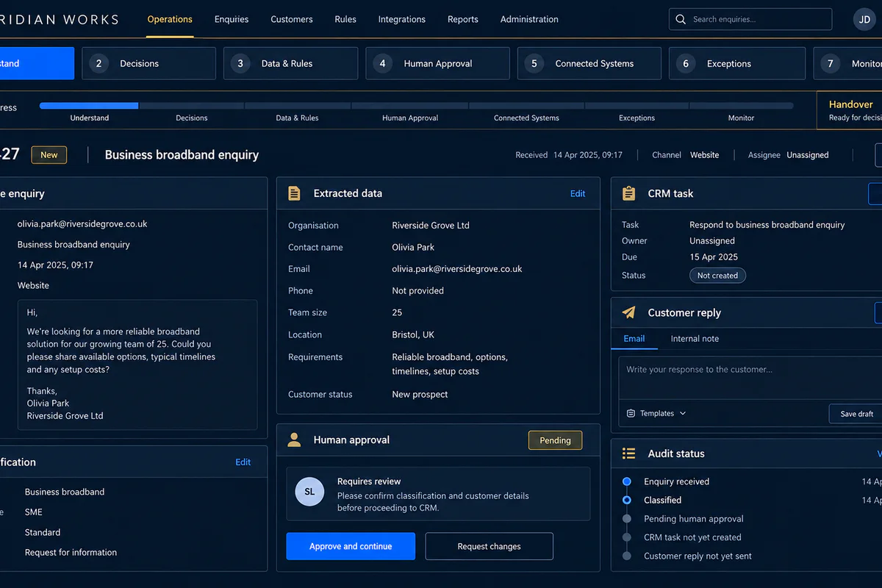Click Decisions label on progress bar
Screen dimensions: 882x588
(192, 118)
